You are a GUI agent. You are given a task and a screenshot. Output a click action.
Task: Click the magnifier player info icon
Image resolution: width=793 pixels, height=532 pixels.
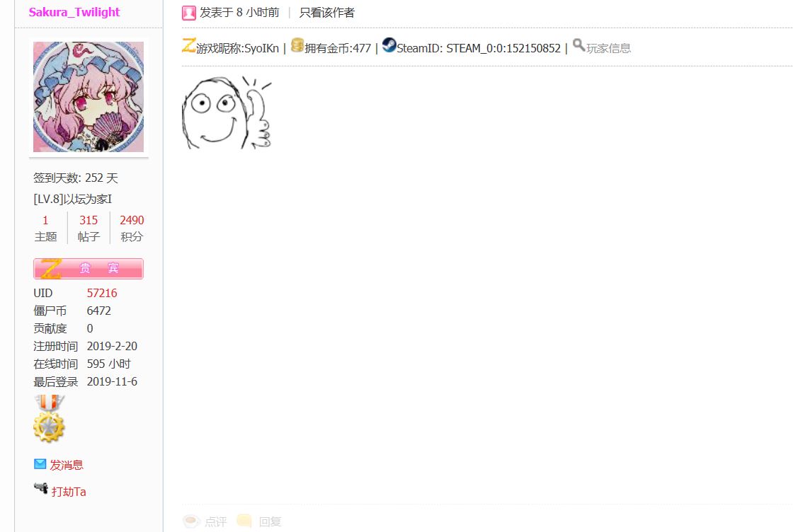coord(578,45)
